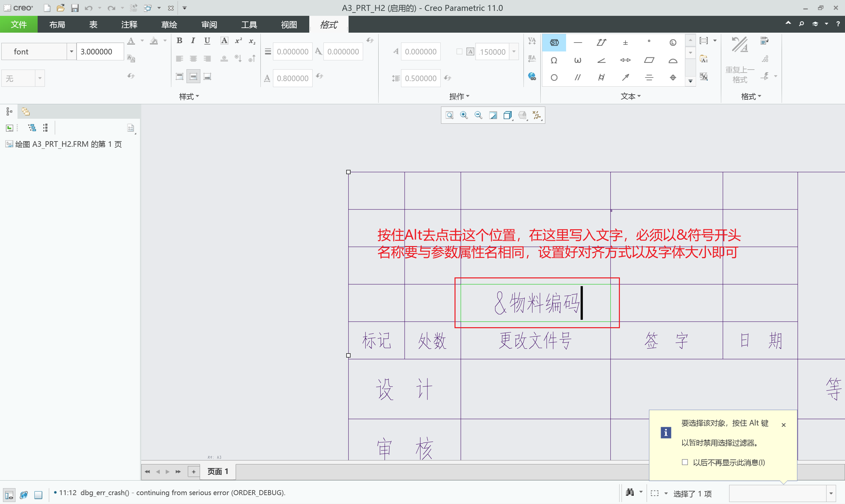Viewport: 845px width, 504px height.
Task: Open the font name dropdown
Action: 71,52
